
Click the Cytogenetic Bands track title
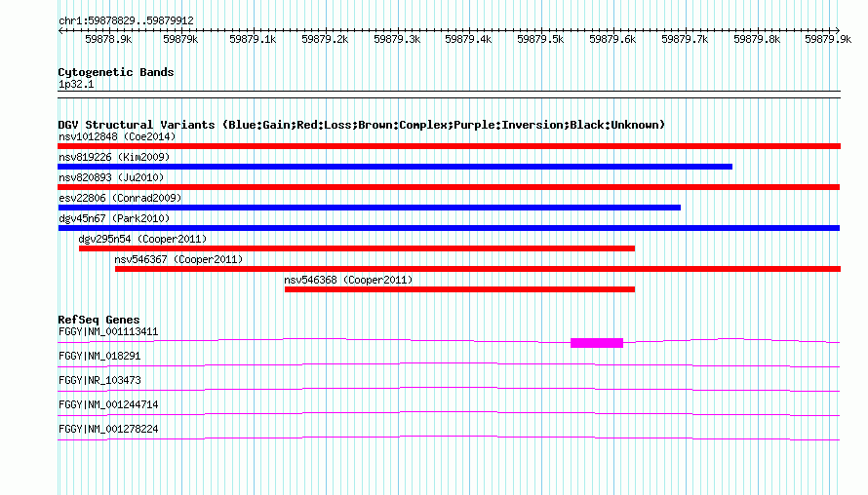click(116, 72)
